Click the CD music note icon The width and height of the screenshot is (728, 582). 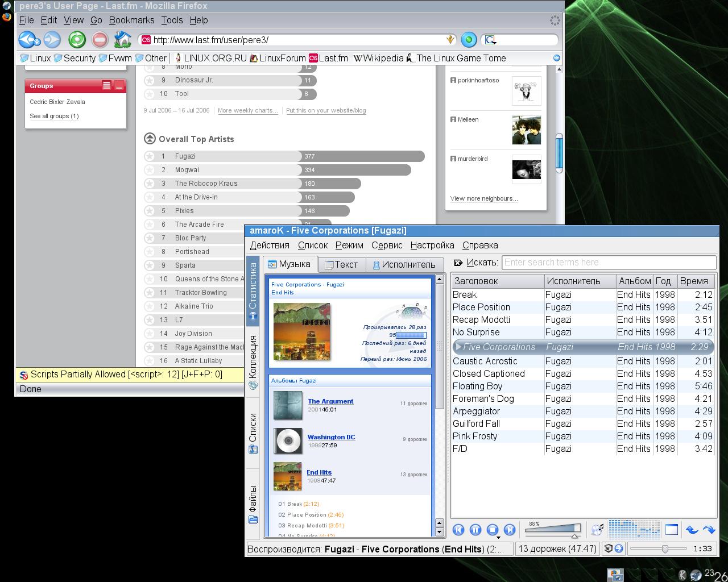click(x=597, y=530)
